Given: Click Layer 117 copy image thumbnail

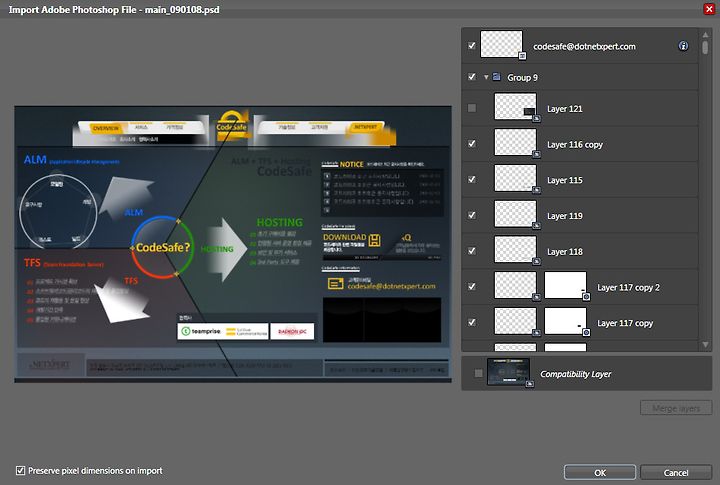Looking at the screenshot, I should [x=515, y=321].
